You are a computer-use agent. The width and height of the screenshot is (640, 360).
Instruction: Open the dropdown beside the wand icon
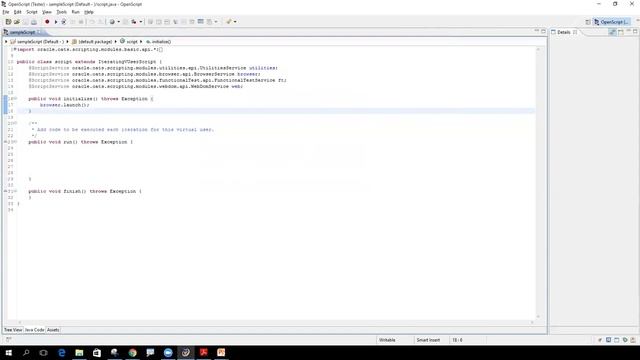click(235, 22)
